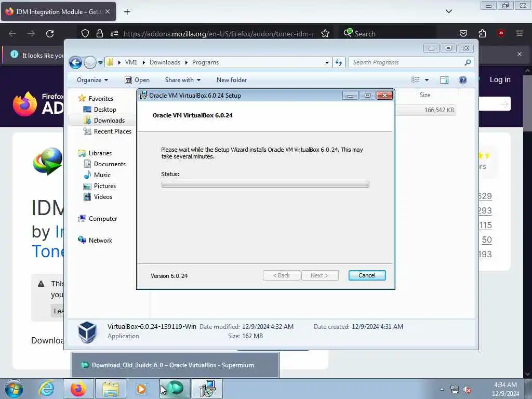Dismiss the Firefox notification bar

tap(520, 54)
